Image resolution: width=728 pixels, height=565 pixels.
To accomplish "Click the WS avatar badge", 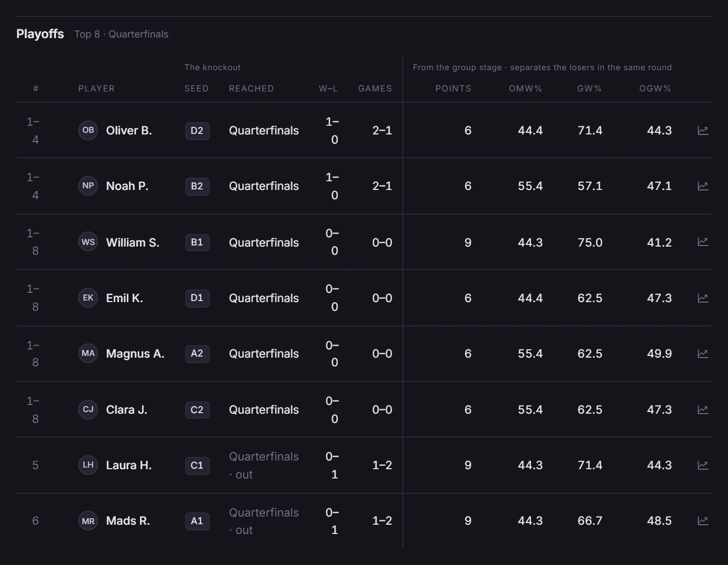I will pos(88,242).
